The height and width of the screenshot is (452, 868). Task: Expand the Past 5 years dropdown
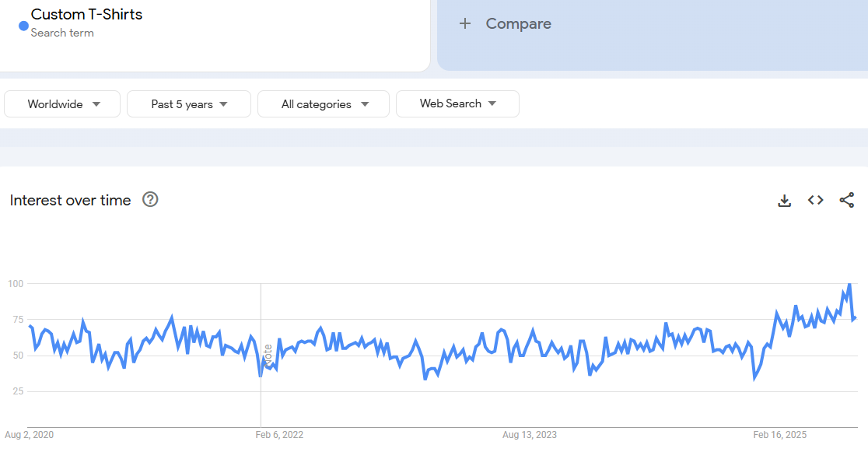coord(189,104)
